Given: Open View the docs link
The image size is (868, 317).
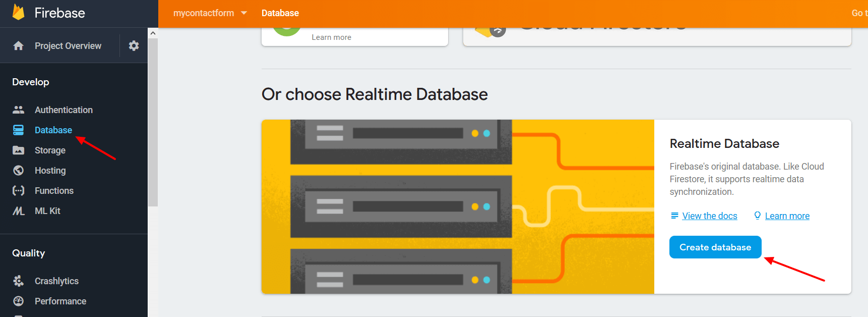Looking at the screenshot, I should point(709,216).
